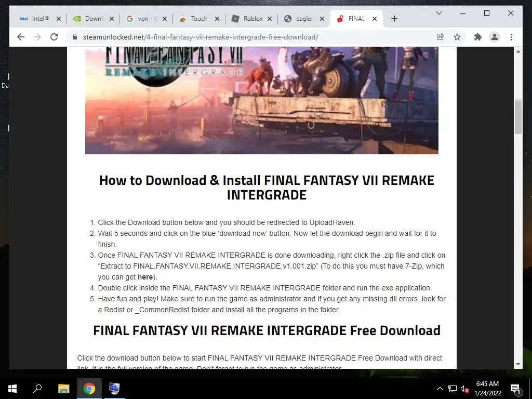This screenshot has width=532, height=399.
Task: Click the monitor app taskbar icon
Action: click(x=114, y=389)
